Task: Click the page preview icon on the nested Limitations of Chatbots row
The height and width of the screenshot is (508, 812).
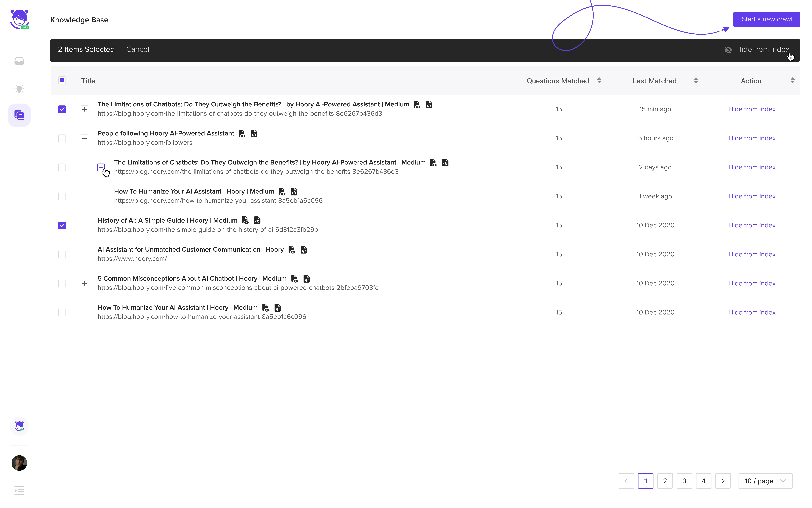Action: (x=433, y=163)
